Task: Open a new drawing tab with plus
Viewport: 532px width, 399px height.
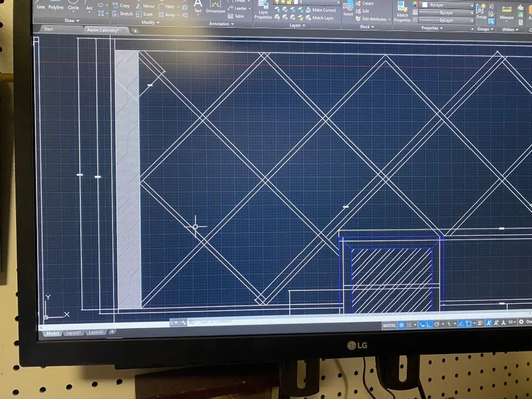Action: (x=135, y=31)
